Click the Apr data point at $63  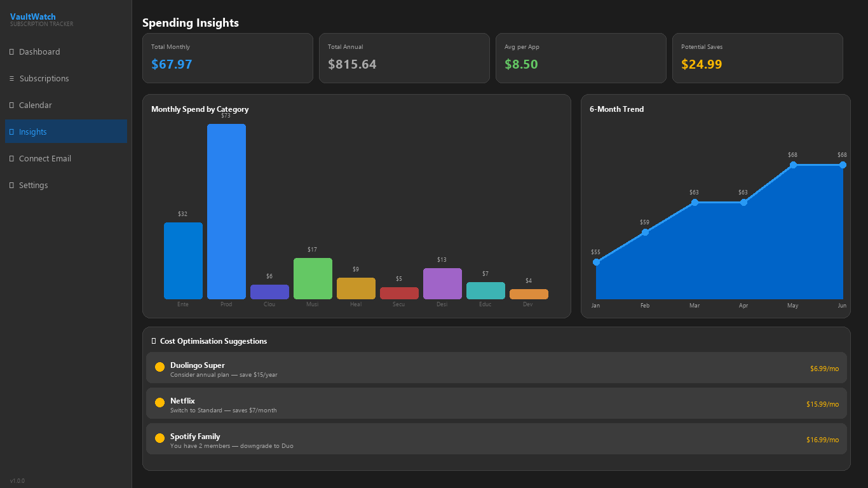click(743, 202)
